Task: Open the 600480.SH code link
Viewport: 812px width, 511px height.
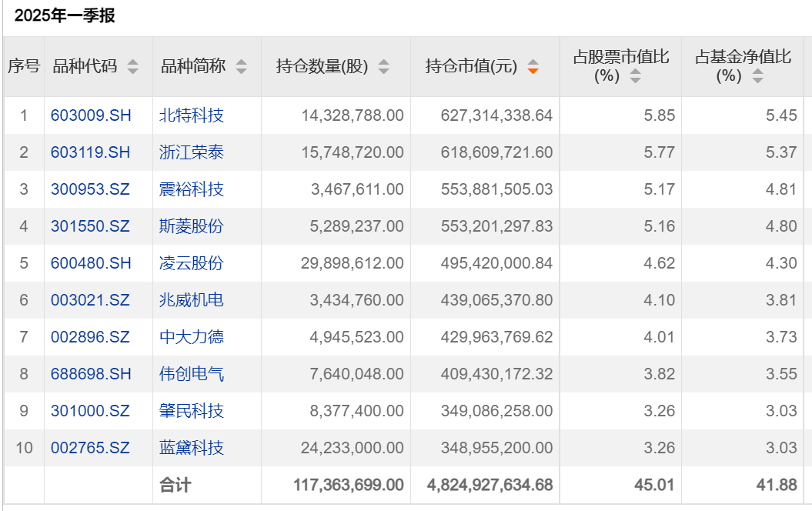Action: tap(91, 263)
